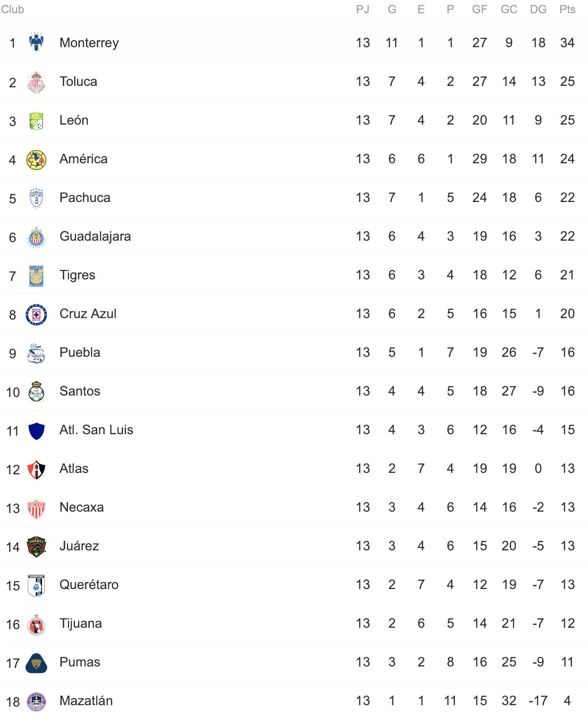Open the Pachuca club link
The height and width of the screenshot is (725, 588).
[x=85, y=198]
